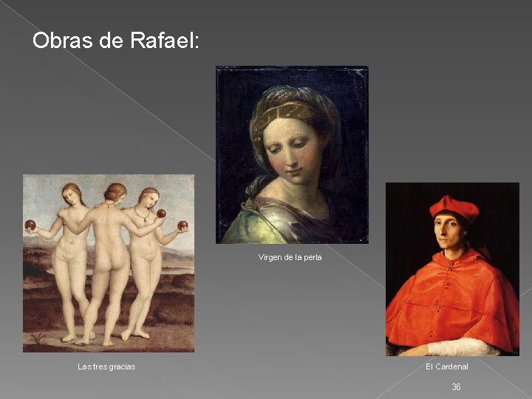
Task: Select the Las tres gracias painting
Action: coord(109,263)
